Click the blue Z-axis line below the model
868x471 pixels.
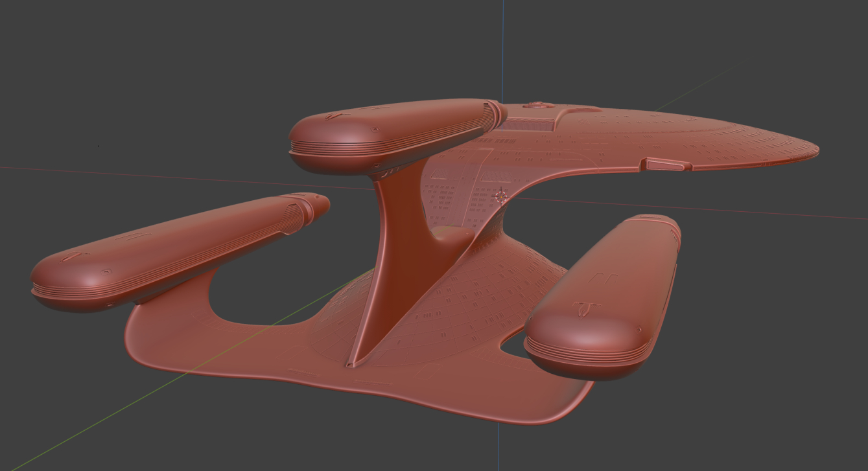coord(499,447)
